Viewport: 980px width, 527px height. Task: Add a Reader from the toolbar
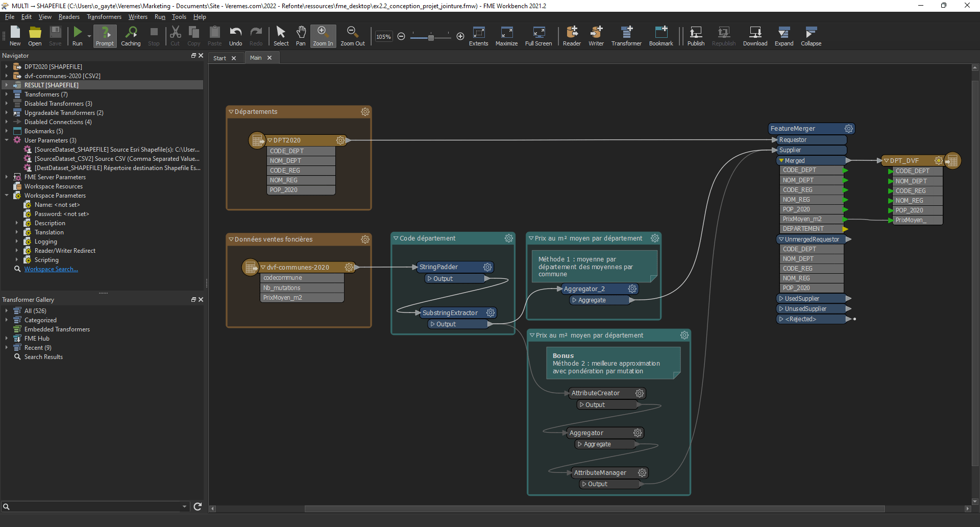click(x=572, y=36)
